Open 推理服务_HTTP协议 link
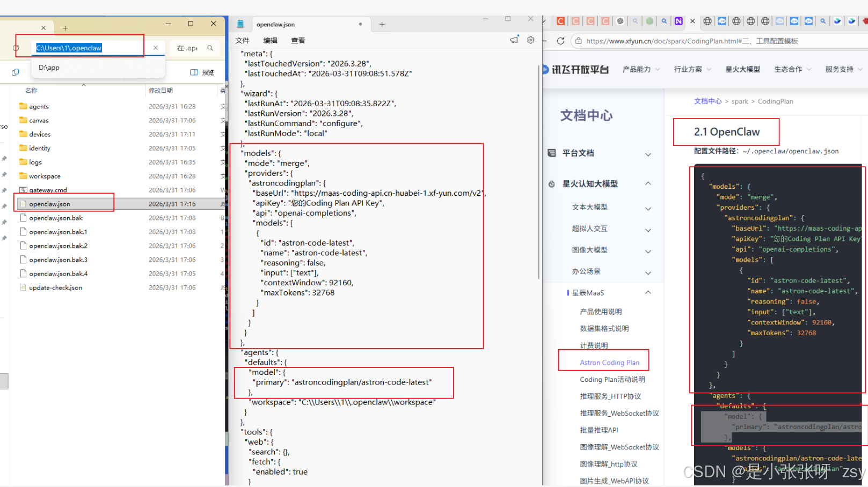Image resolution: width=868 pixels, height=487 pixels. tap(610, 396)
